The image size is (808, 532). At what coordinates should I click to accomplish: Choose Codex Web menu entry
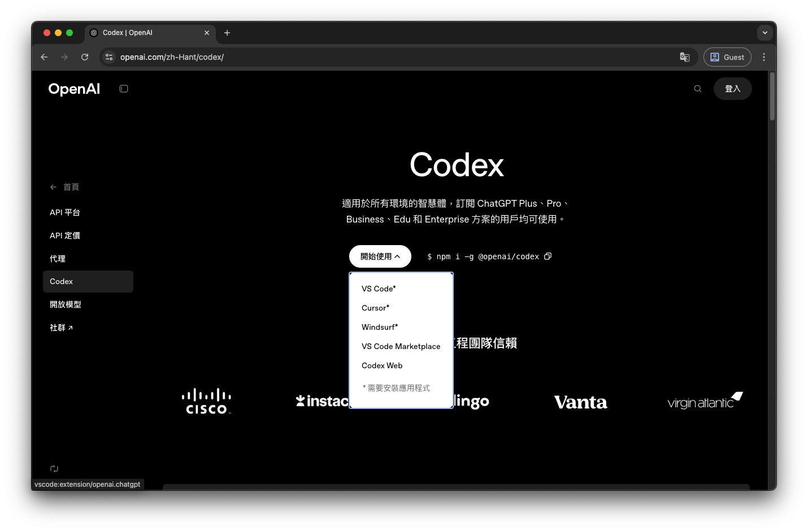tap(382, 365)
